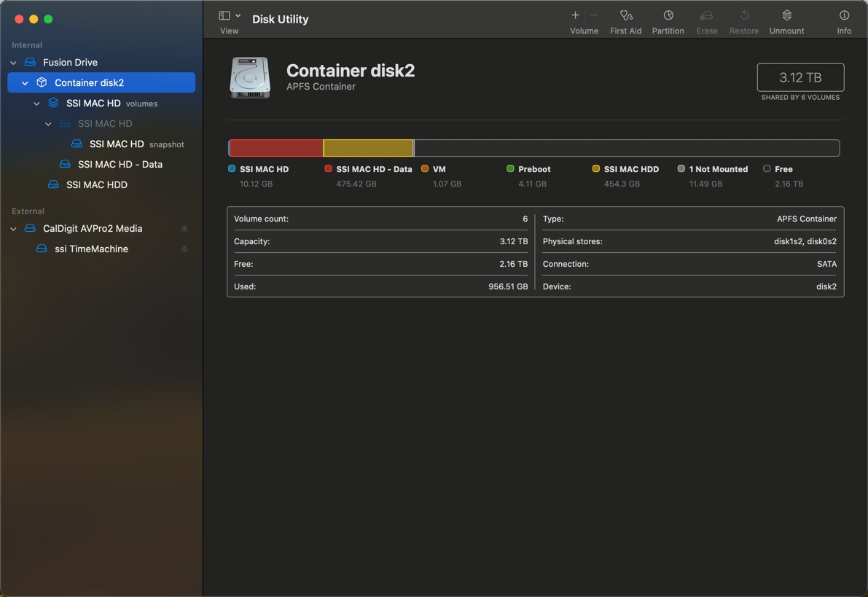Click the Physical stores value disk1s2, disk0s2
This screenshot has width=868, height=597.
805,241
